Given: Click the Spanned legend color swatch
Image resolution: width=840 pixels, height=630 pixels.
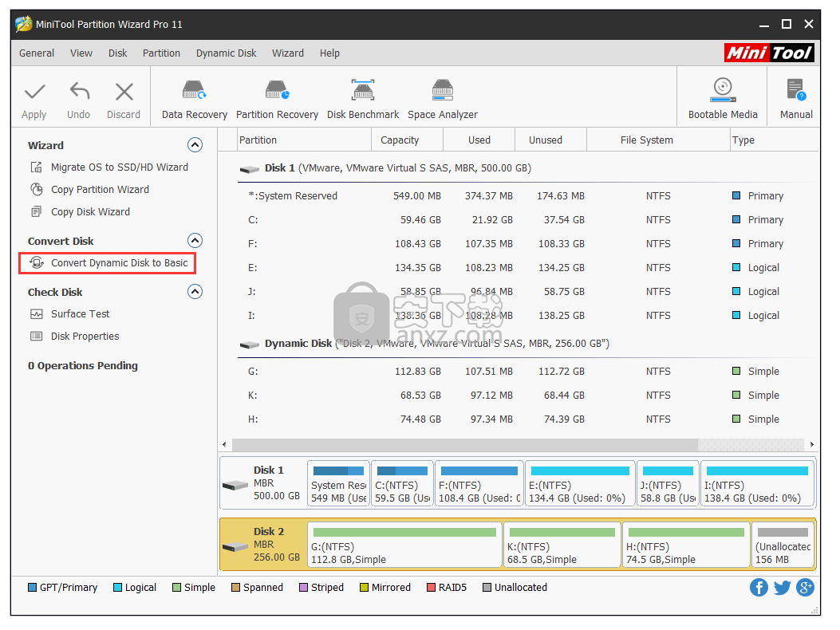Looking at the screenshot, I should pos(235,588).
